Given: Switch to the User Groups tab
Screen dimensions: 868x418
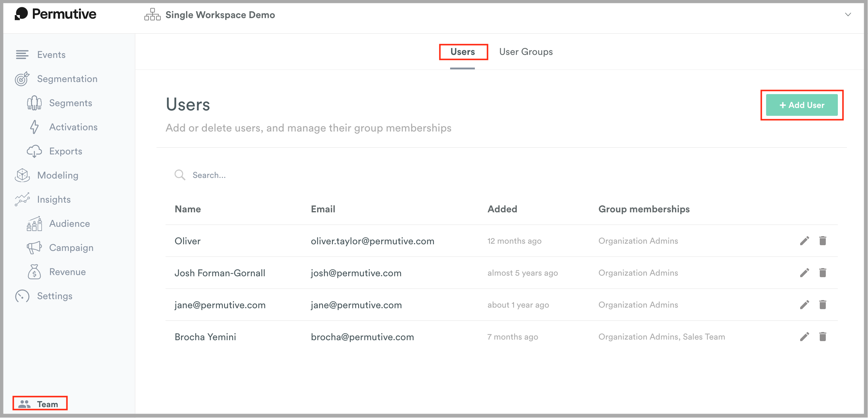Looking at the screenshot, I should (526, 52).
